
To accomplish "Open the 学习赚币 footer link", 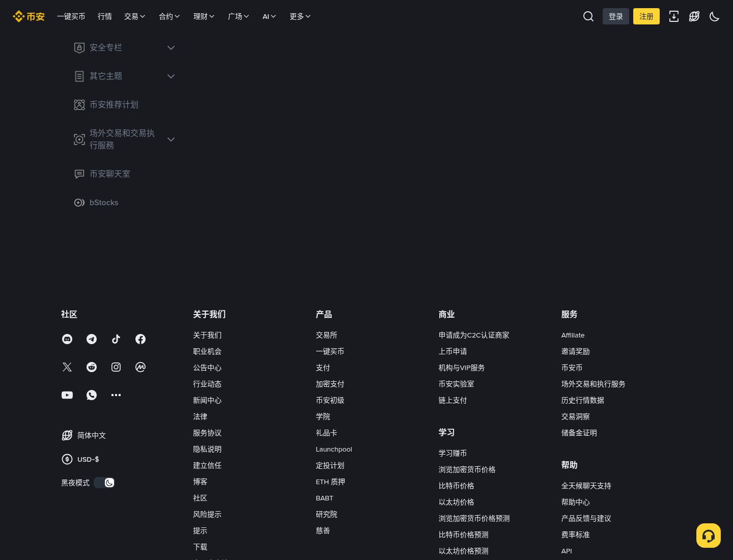I will [453, 453].
